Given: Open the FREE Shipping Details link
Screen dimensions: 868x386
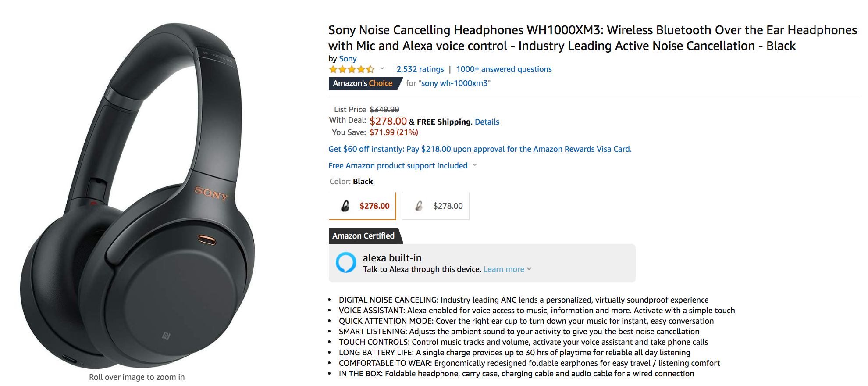Looking at the screenshot, I should point(487,122).
